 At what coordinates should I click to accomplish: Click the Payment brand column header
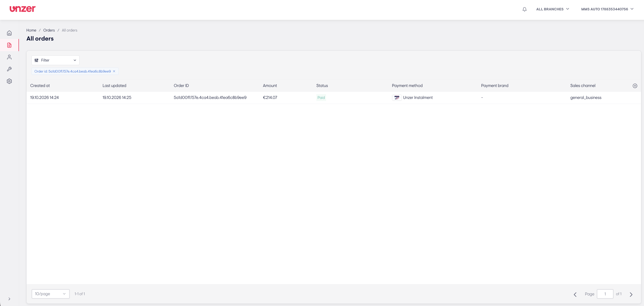point(494,86)
